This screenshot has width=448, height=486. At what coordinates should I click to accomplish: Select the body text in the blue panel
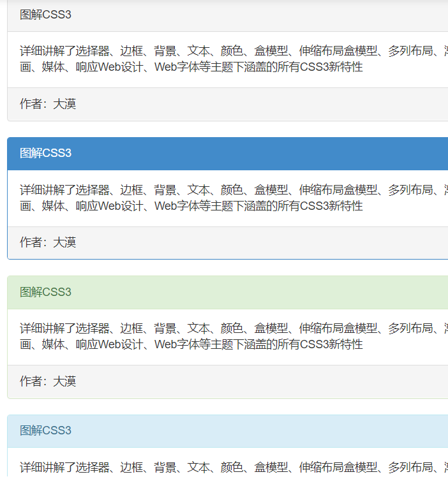[x=234, y=198]
